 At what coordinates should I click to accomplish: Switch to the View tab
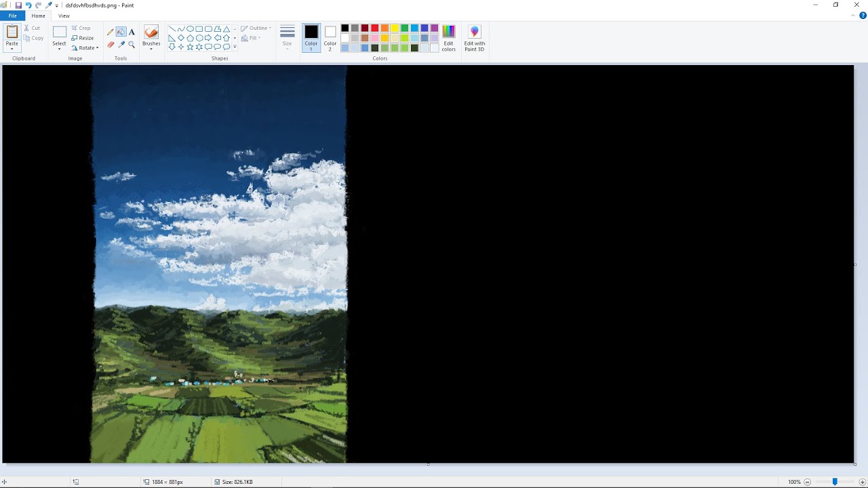coord(64,16)
